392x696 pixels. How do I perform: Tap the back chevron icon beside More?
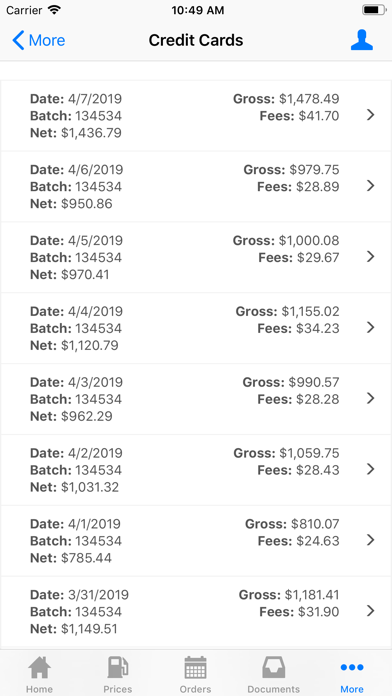pyautogui.click(x=18, y=40)
